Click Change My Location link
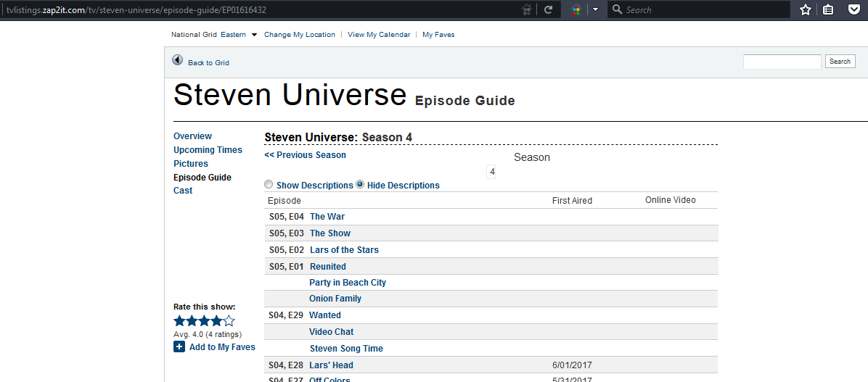The image size is (868, 382). [x=300, y=34]
